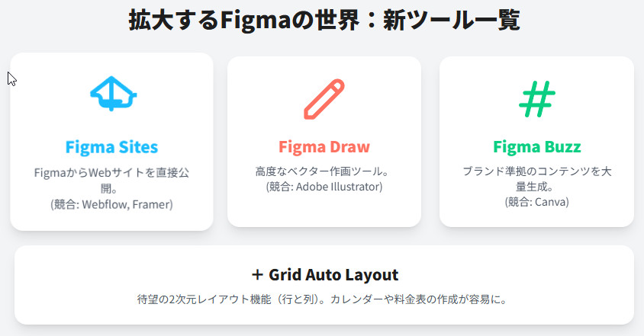The height and width of the screenshot is (336, 644).
Task: Open the Figma Buzz heading
Action: [537, 146]
